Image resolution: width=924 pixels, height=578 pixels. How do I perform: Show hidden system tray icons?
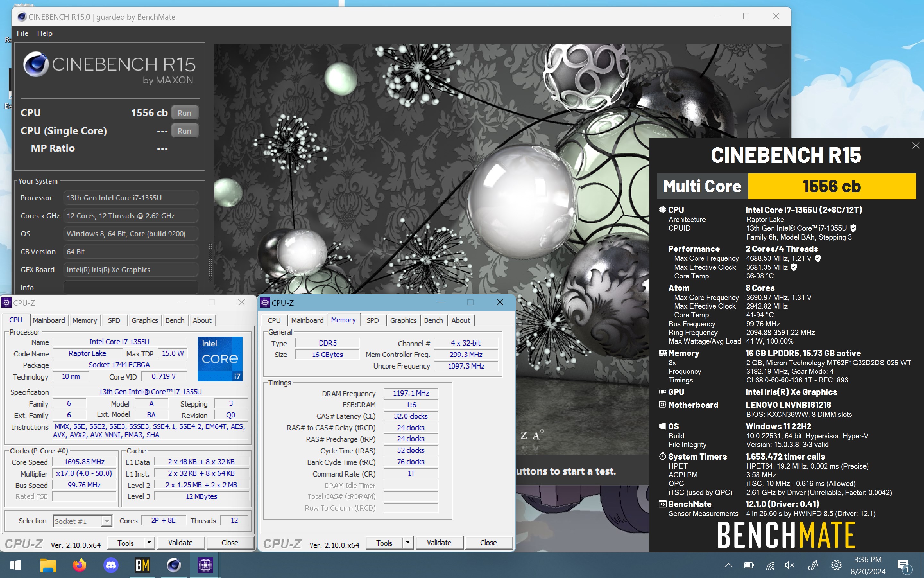[x=728, y=565]
